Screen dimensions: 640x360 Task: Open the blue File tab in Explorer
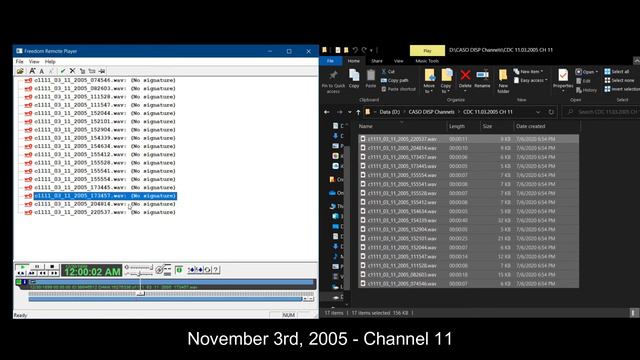click(x=330, y=61)
